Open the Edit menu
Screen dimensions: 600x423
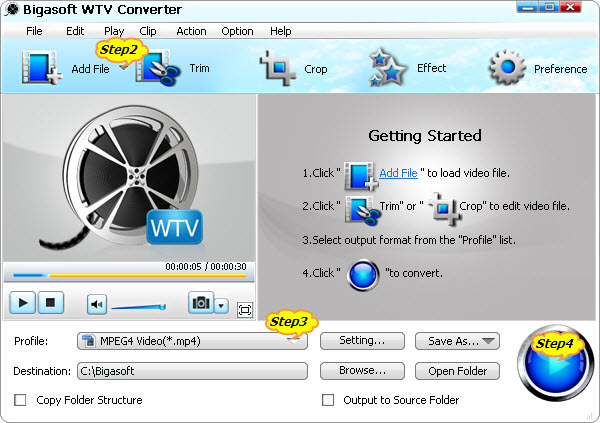click(75, 31)
